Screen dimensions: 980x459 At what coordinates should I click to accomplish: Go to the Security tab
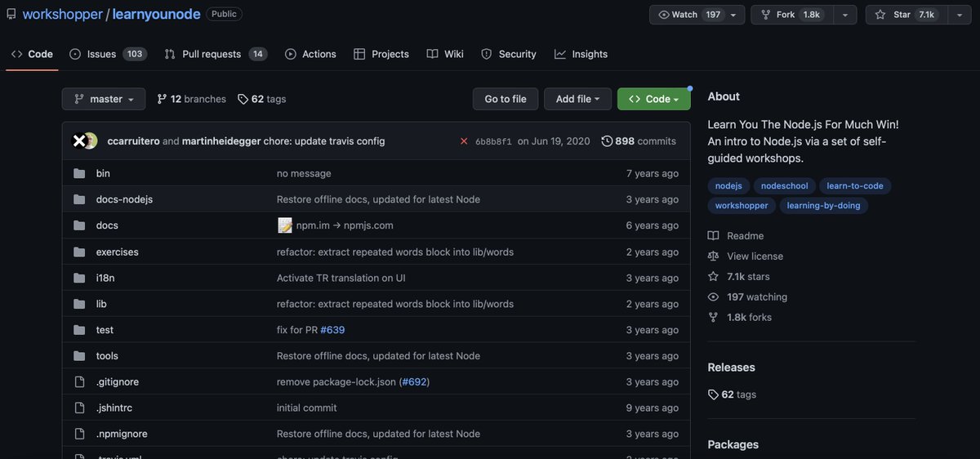[509, 54]
